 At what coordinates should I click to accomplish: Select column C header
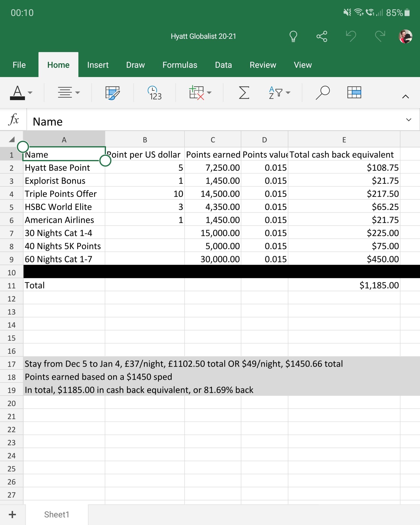[x=213, y=140]
